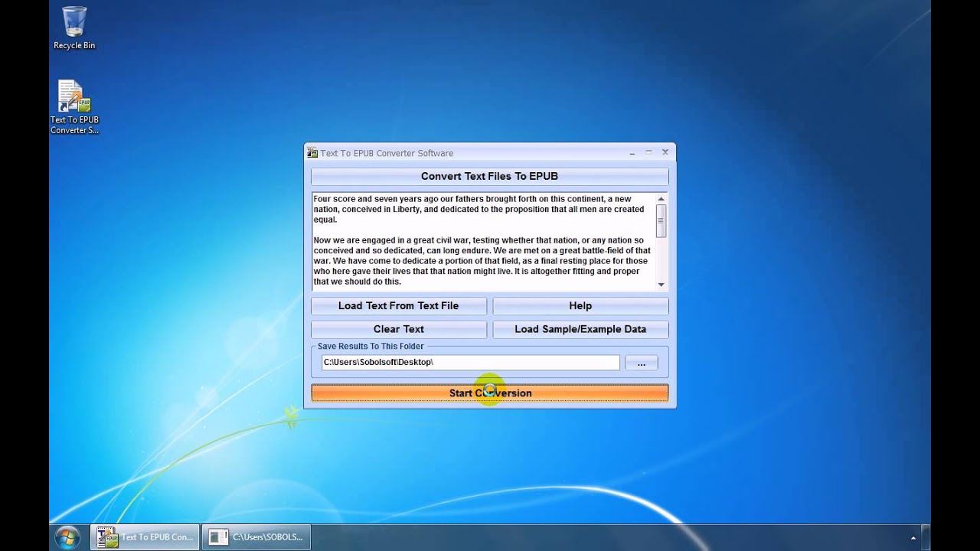Select Text To EPUB Converter desktop shortcut

[74, 107]
